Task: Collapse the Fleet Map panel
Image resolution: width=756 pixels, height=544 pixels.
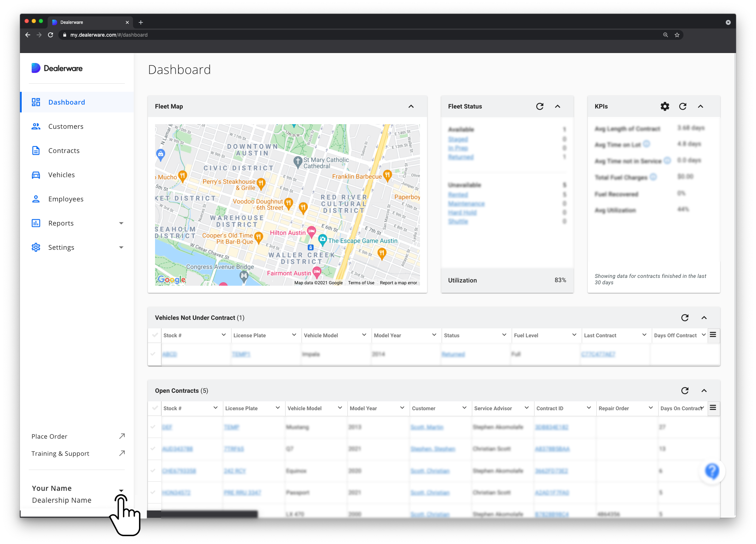Action: (x=411, y=106)
